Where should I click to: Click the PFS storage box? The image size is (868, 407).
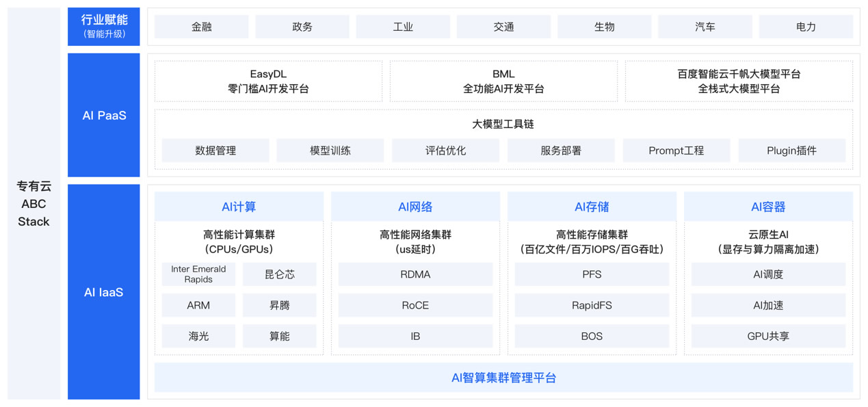click(x=592, y=274)
